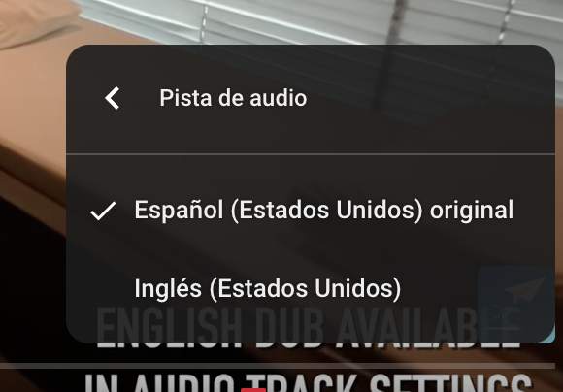Click the empty header area right of Pista de audio
This screenshot has height=392, width=563.
(431, 98)
